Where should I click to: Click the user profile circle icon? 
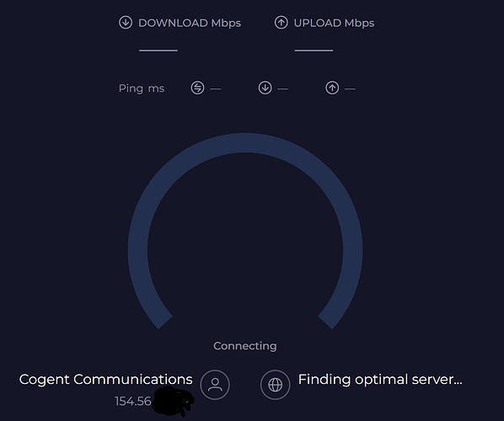tap(215, 385)
